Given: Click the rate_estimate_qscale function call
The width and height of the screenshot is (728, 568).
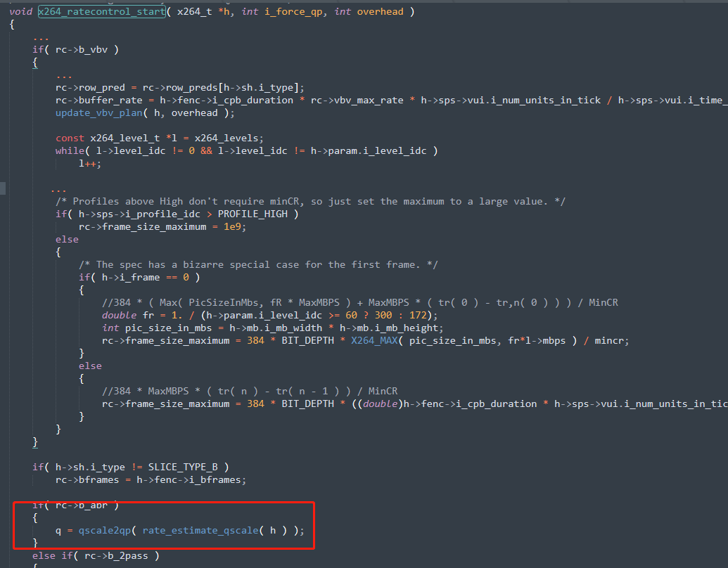Looking at the screenshot, I should point(200,530).
